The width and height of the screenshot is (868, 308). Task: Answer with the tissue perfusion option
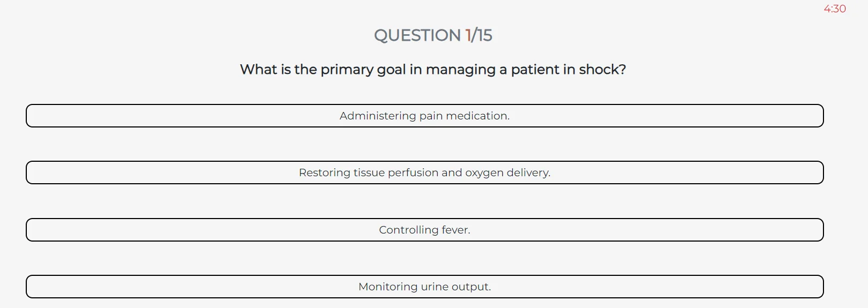coord(424,172)
